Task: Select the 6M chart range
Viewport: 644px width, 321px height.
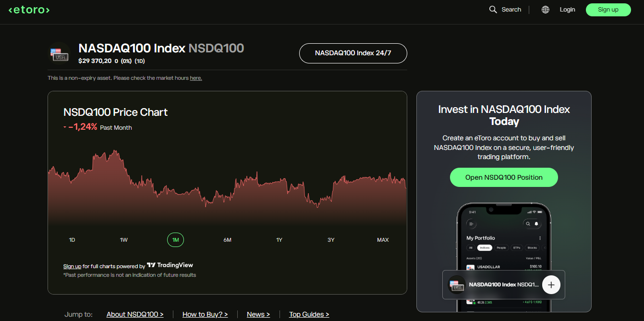Action: (227, 240)
